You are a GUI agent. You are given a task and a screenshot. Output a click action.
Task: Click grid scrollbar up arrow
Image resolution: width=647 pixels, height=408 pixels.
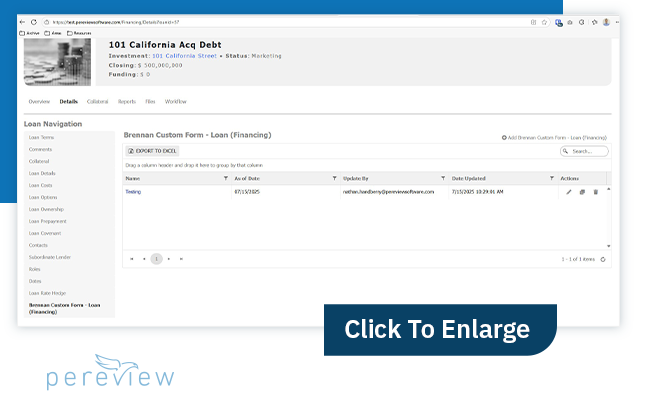click(609, 189)
